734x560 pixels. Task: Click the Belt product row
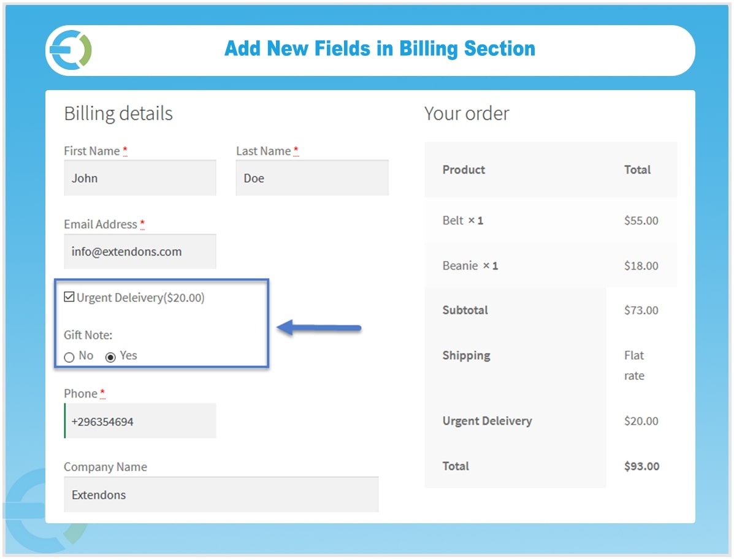coord(463,221)
